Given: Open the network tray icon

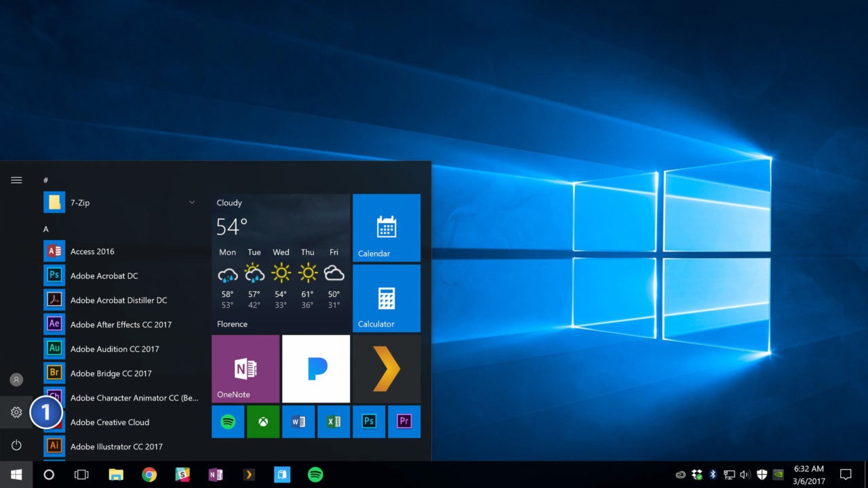Looking at the screenshot, I should 730,474.
